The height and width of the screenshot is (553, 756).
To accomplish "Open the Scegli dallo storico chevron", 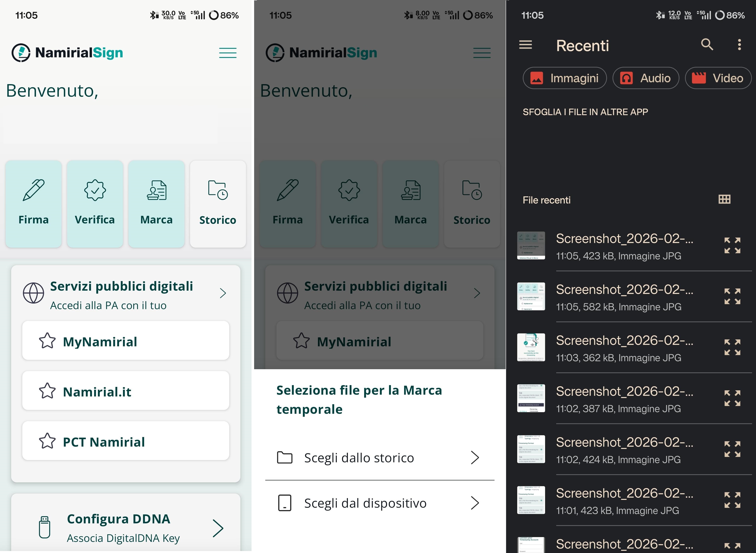I will click(x=475, y=458).
